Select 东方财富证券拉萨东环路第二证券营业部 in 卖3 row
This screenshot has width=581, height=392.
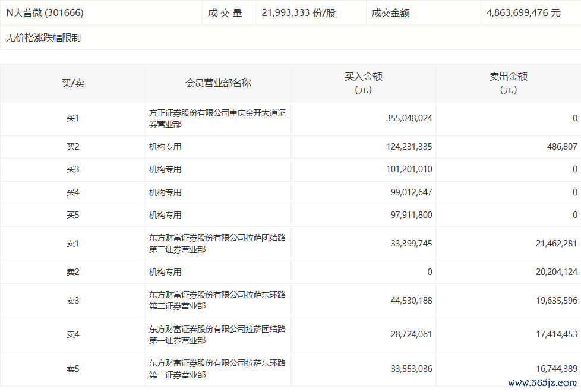click(x=217, y=301)
